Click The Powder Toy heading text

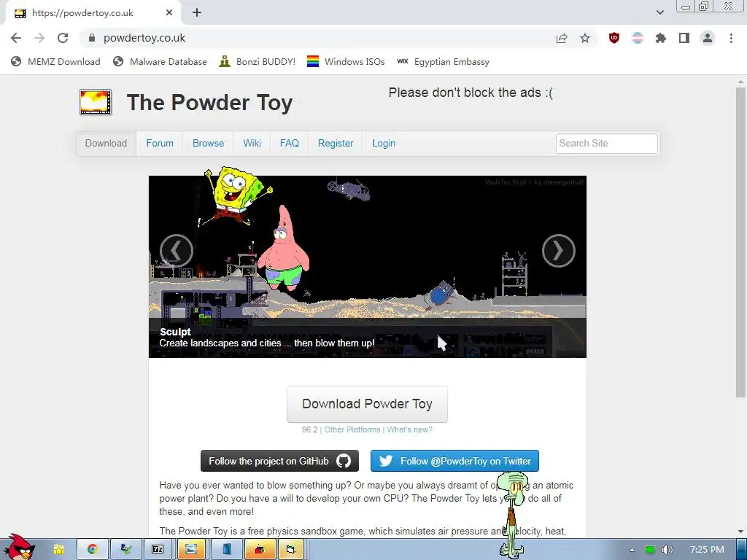[x=209, y=102]
